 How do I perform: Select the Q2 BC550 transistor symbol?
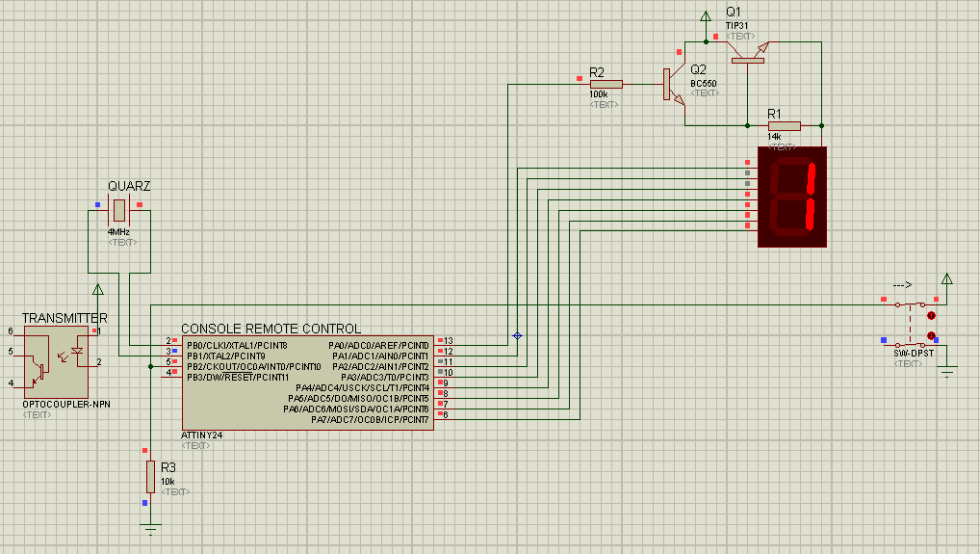[x=673, y=85]
